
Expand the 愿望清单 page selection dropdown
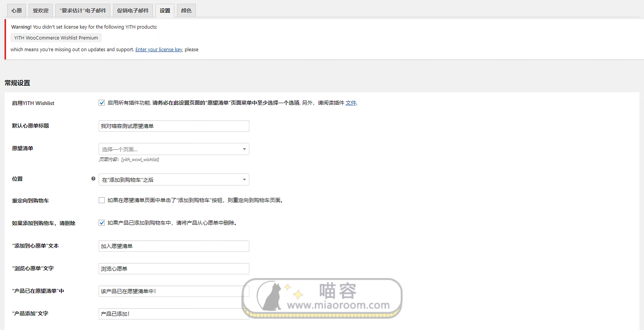174,149
